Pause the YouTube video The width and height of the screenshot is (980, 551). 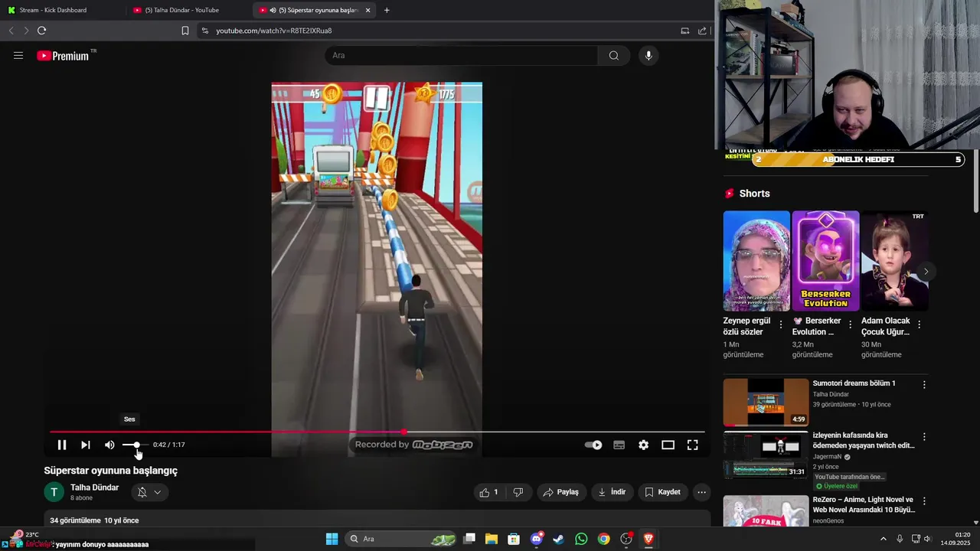pyautogui.click(x=62, y=445)
